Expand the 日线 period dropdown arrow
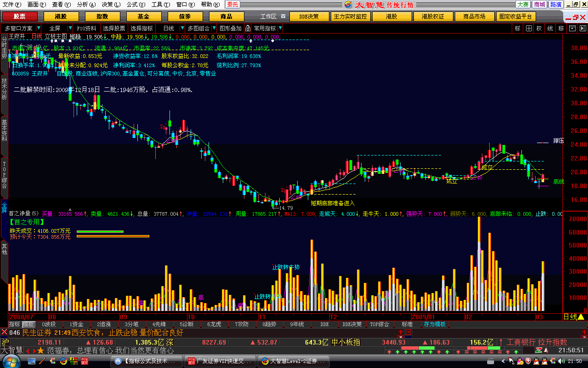 coord(181,28)
